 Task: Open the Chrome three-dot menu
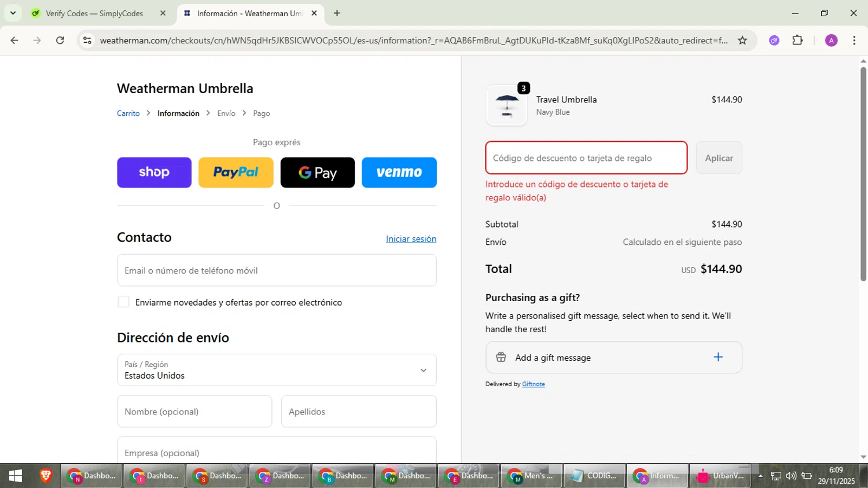854,41
